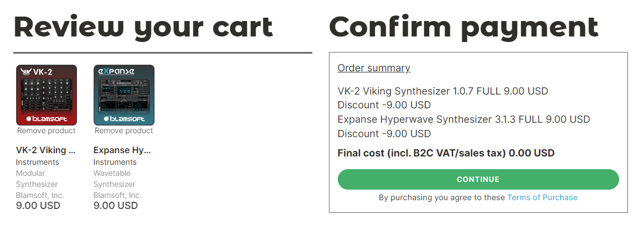This screenshot has height=230, width=644.
Task: Select the VK-2 Viking product title
Action: point(45,150)
